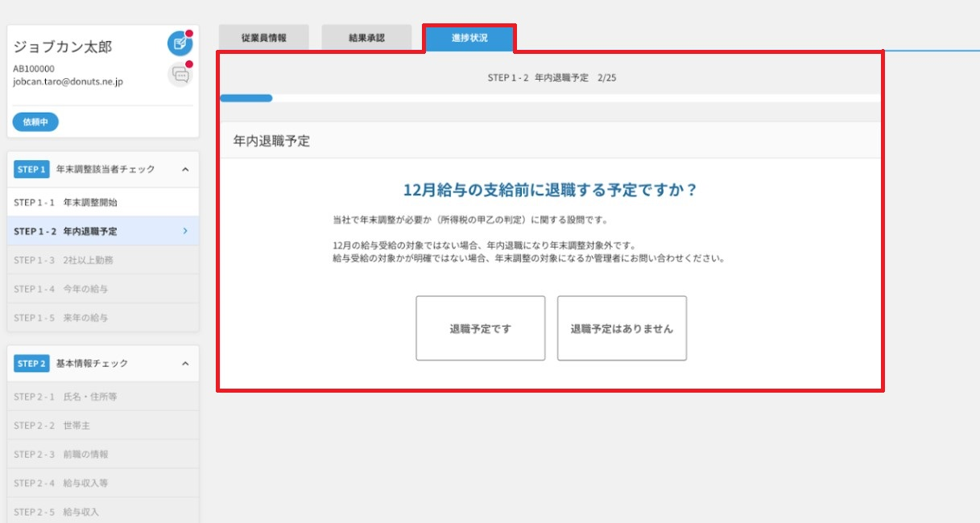
Task: Click the blue progress bar
Action: 246,98
